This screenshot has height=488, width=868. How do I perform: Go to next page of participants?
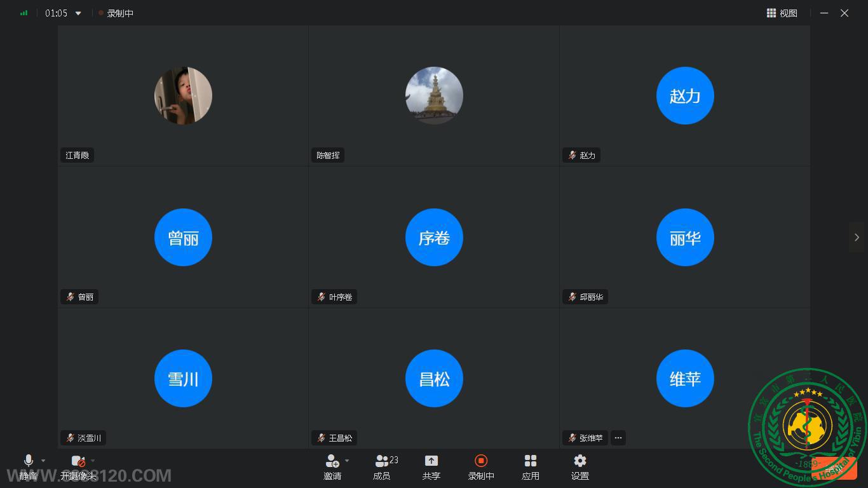coord(857,237)
